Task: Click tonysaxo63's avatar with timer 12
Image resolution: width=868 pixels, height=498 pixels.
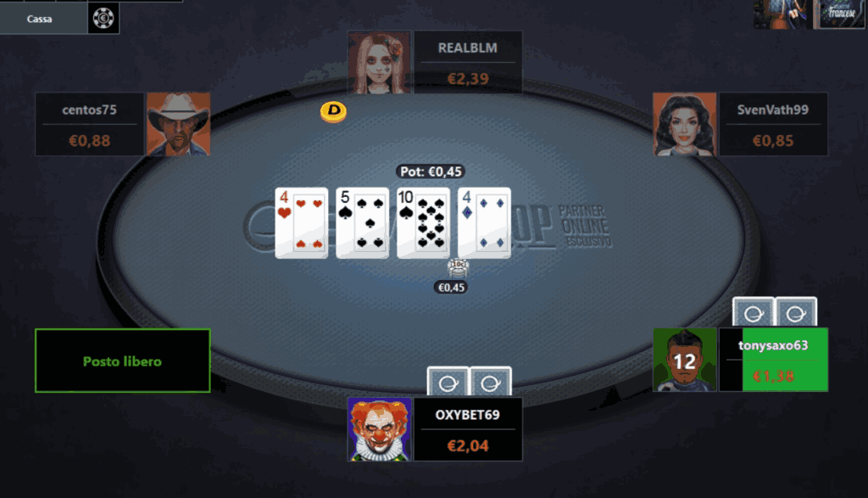Action: pos(685,360)
